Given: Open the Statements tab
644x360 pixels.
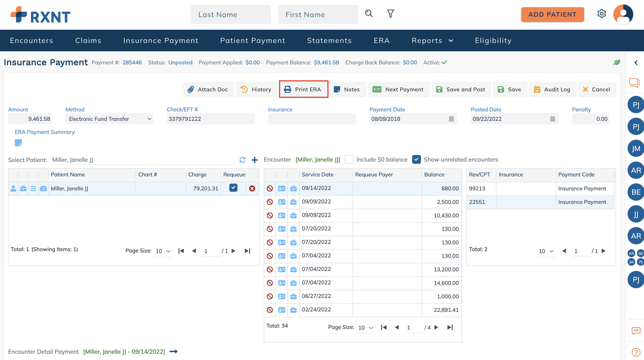Looking at the screenshot, I should 329,40.
